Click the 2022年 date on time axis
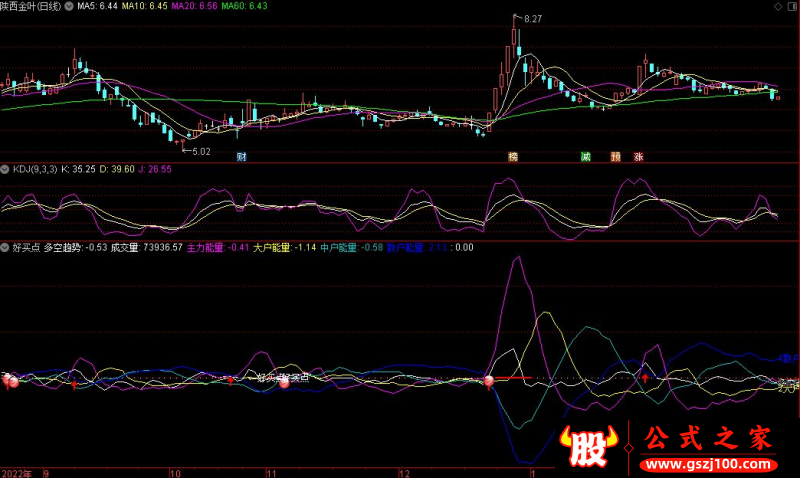The height and width of the screenshot is (478, 800). coord(16,471)
